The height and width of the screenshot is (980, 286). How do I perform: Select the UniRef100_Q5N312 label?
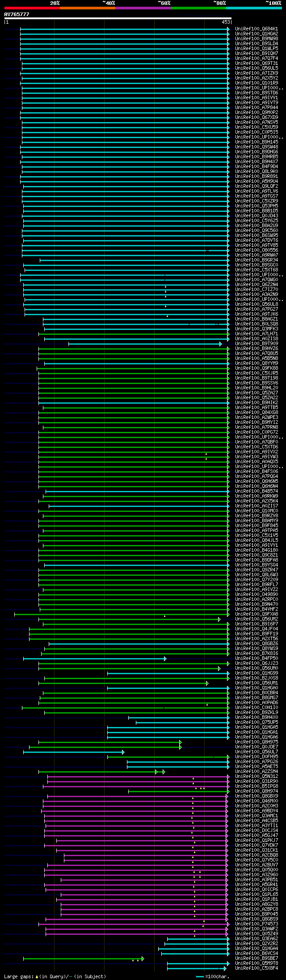257,776
